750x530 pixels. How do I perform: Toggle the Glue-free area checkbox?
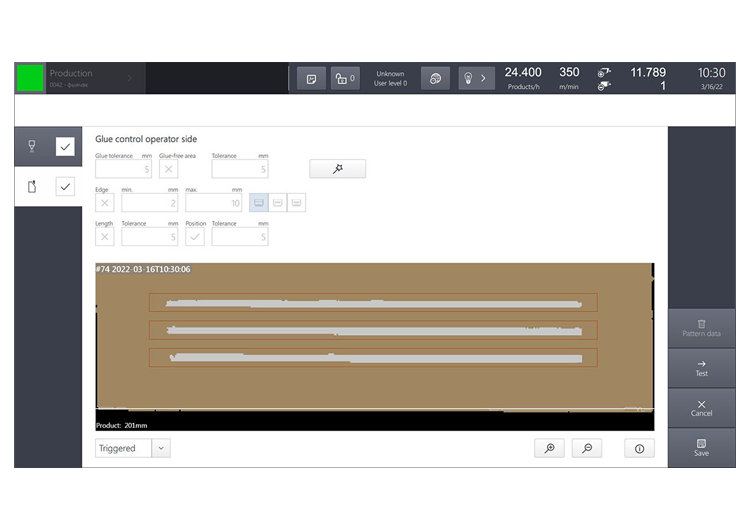point(169,169)
